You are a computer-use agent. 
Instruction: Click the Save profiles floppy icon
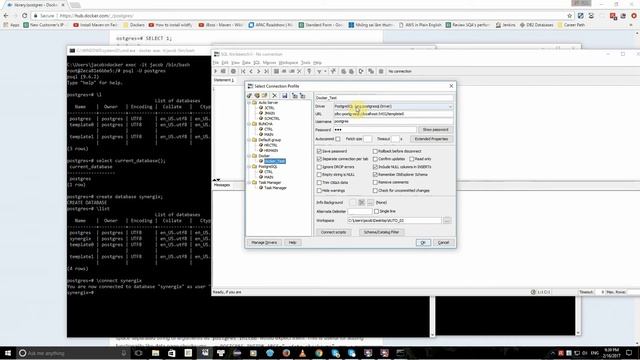click(x=284, y=96)
